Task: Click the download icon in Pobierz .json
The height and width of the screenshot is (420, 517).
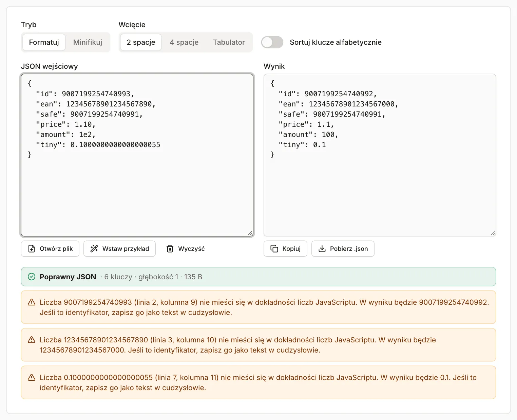Action: 322,249
